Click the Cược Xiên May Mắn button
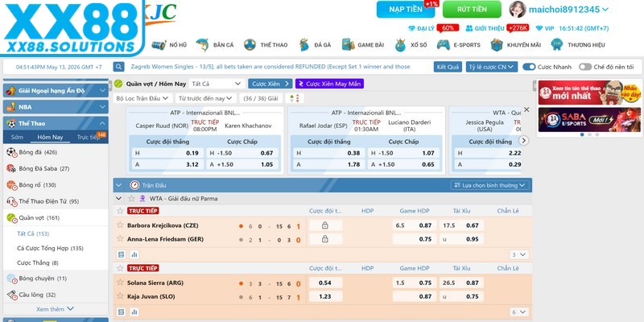Screen dimensions: 644x322 tap(329, 84)
